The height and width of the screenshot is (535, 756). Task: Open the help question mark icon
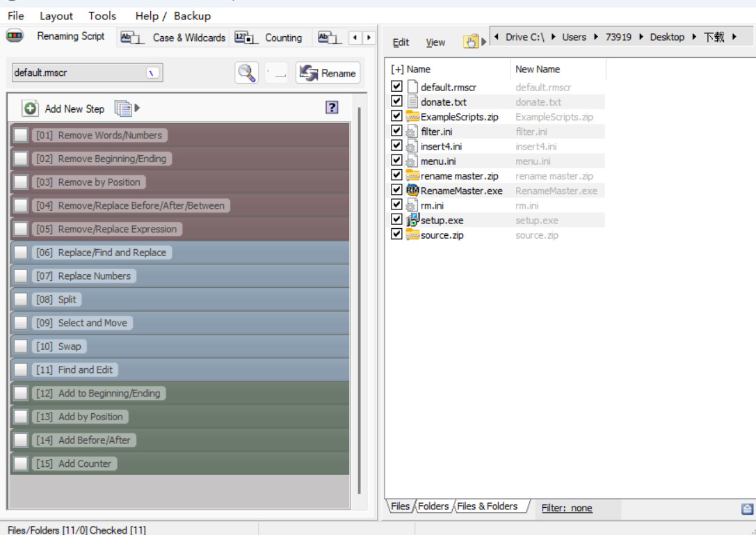(x=332, y=107)
